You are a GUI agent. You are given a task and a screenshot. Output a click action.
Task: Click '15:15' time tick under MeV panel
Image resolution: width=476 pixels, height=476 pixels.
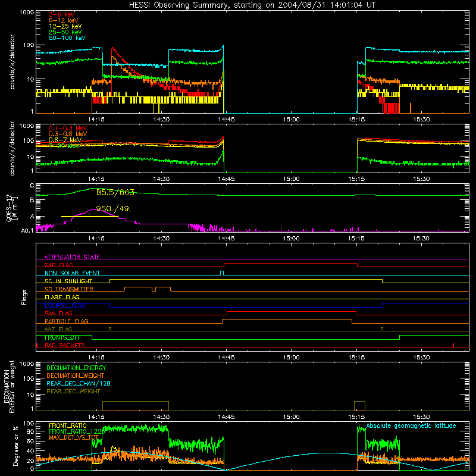click(x=356, y=179)
